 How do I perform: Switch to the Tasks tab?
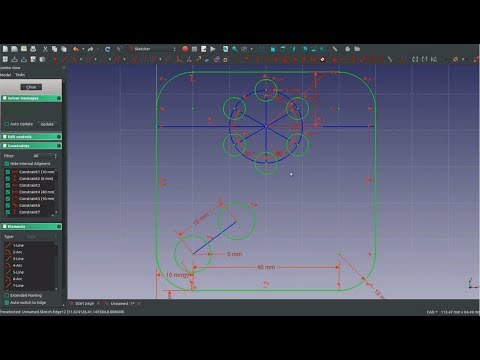point(20,75)
